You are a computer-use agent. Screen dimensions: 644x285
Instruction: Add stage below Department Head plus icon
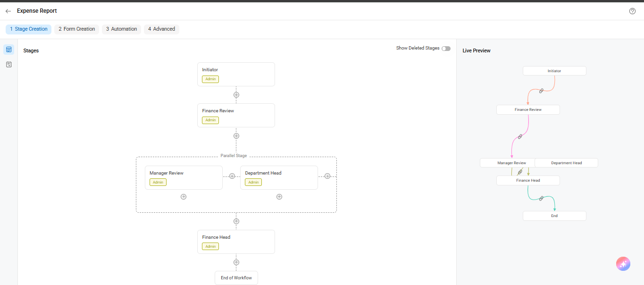point(279,197)
